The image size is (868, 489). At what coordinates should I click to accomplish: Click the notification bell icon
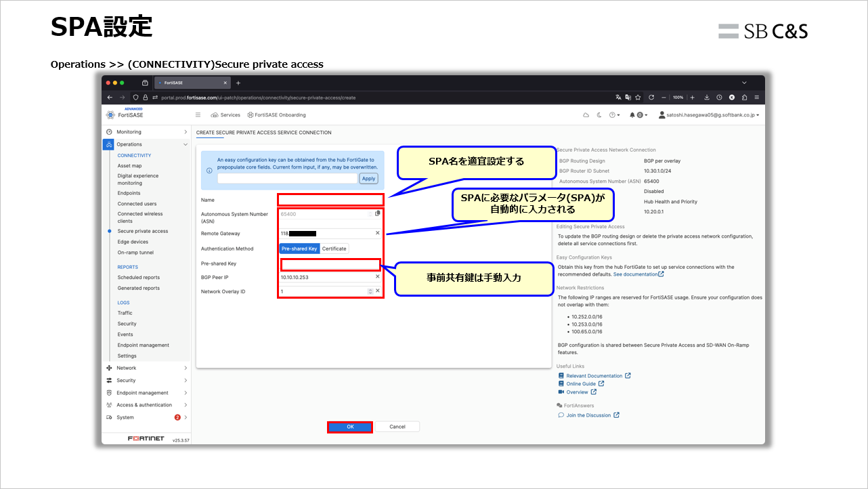pyautogui.click(x=632, y=115)
